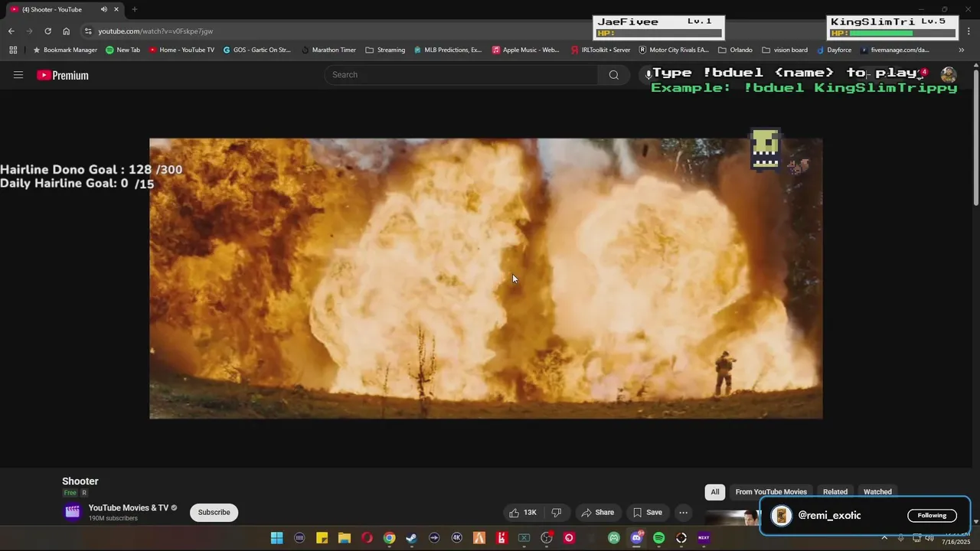Dislike the video with thumbs down

click(557, 513)
